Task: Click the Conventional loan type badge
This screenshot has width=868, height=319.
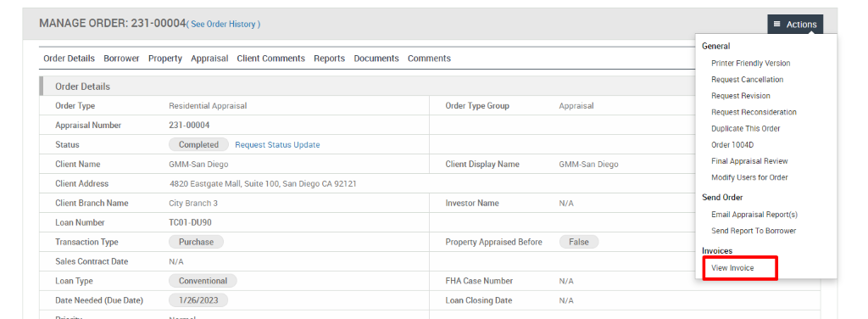Action: point(203,281)
